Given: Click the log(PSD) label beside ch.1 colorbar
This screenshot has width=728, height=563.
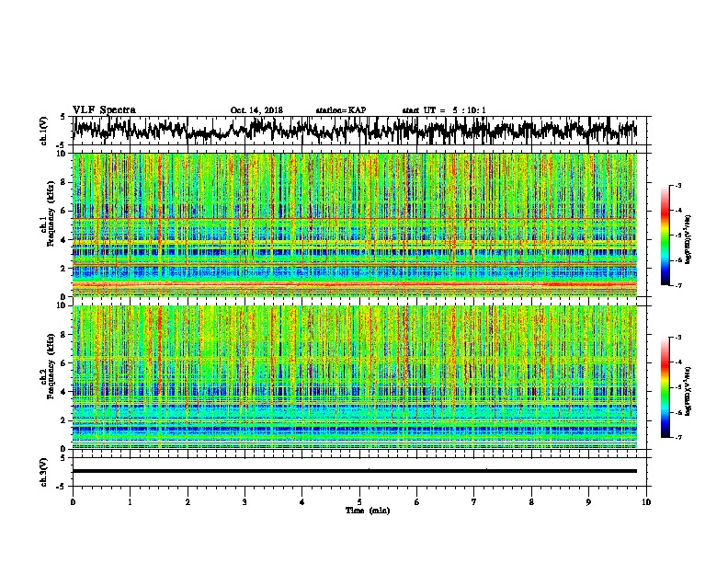Looking at the screenshot, I should point(688,239).
